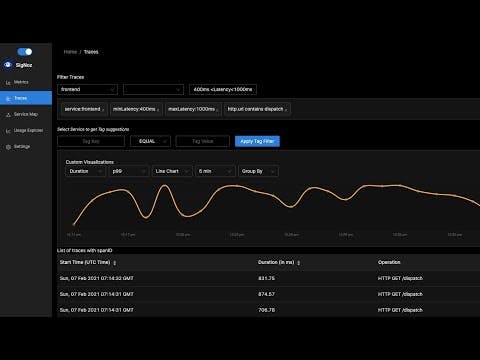Viewport: 480px width, 360px height.
Task: Open Settings in the sidebar
Action: coord(22,147)
